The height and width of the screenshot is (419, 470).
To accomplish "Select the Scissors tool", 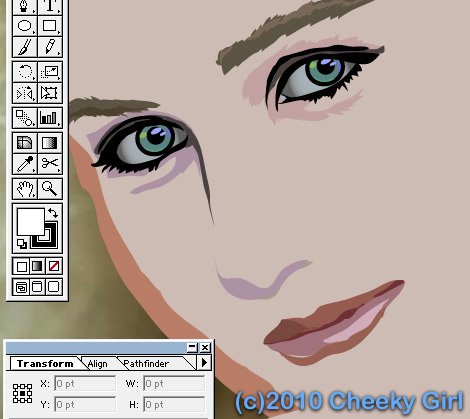I will [50, 164].
